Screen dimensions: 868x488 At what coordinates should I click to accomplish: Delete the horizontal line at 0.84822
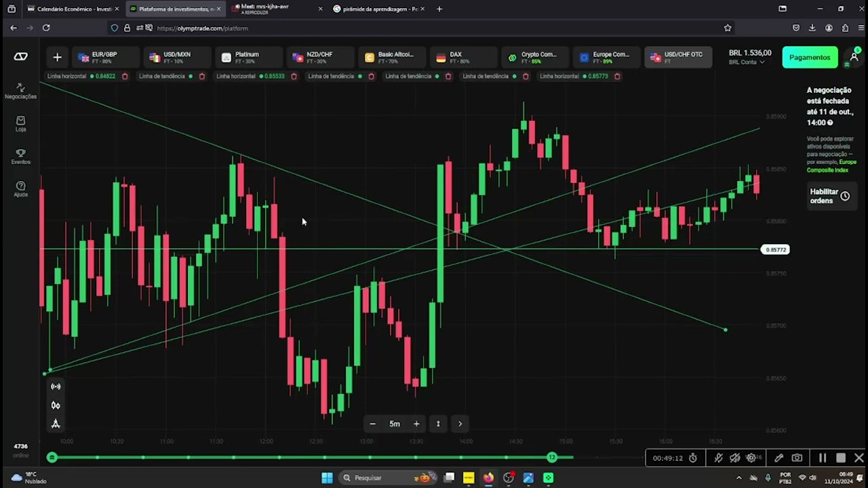click(x=125, y=77)
